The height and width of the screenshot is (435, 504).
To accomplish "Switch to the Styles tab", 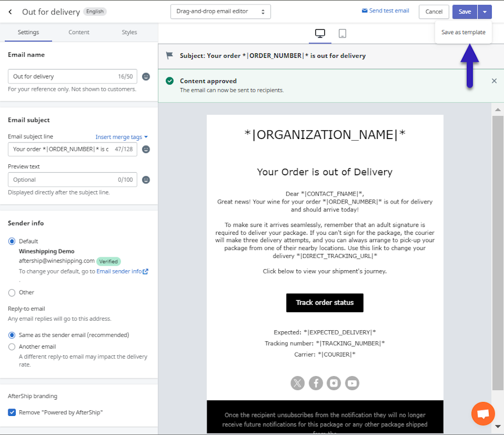I will click(x=129, y=32).
